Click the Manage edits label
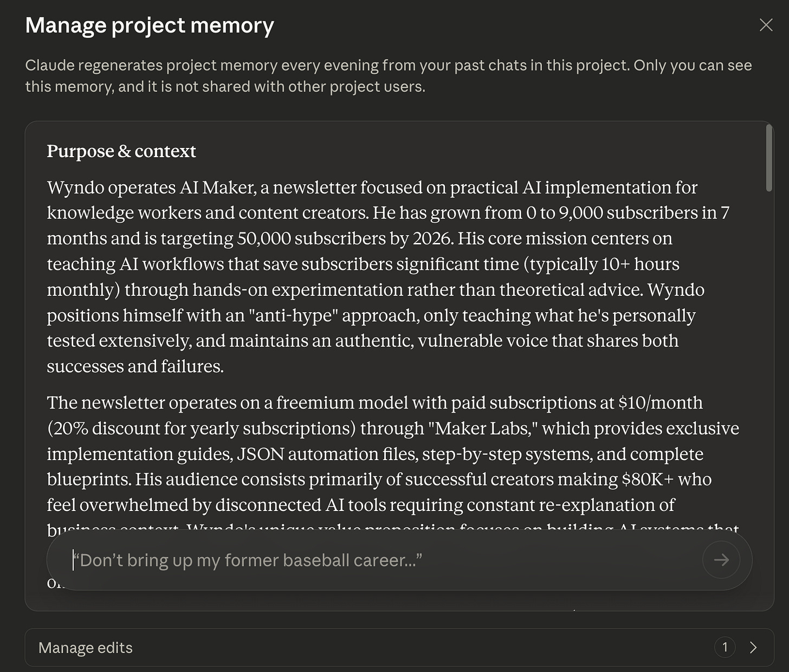Screen dimensions: 789x672 85,647
